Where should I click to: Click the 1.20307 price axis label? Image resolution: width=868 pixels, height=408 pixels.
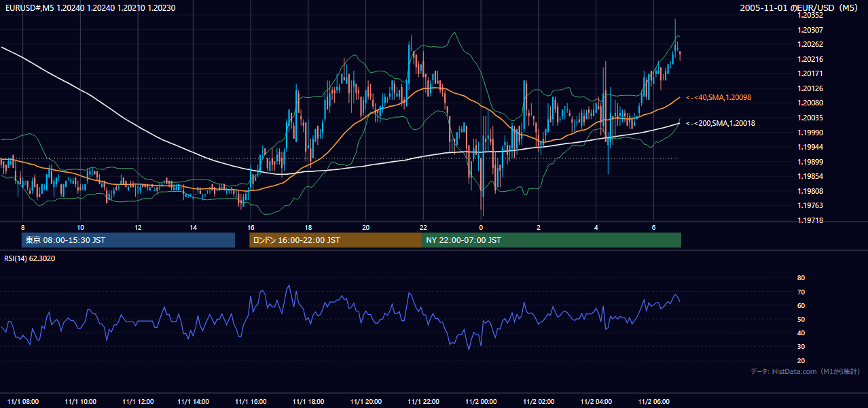[810, 30]
